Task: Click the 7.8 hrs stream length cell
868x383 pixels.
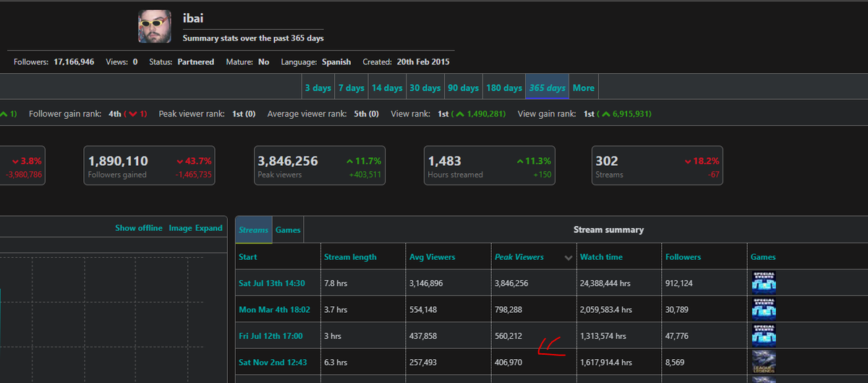Action: point(336,283)
